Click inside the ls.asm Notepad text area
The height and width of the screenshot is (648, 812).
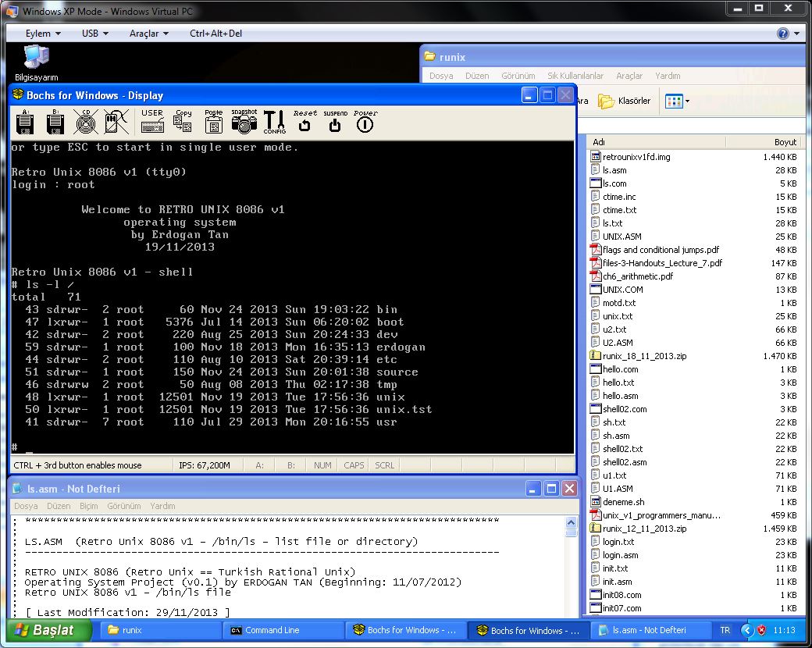(x=287, y=567)
